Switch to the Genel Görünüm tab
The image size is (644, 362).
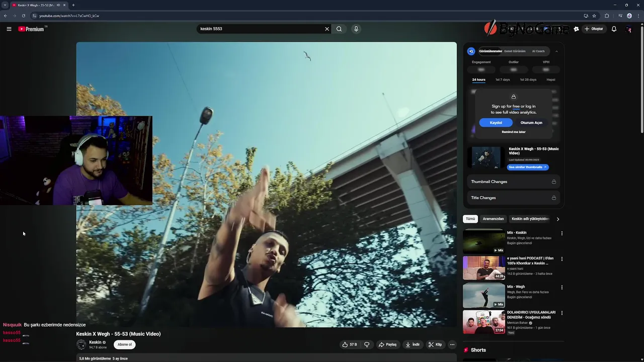point(515,51)
